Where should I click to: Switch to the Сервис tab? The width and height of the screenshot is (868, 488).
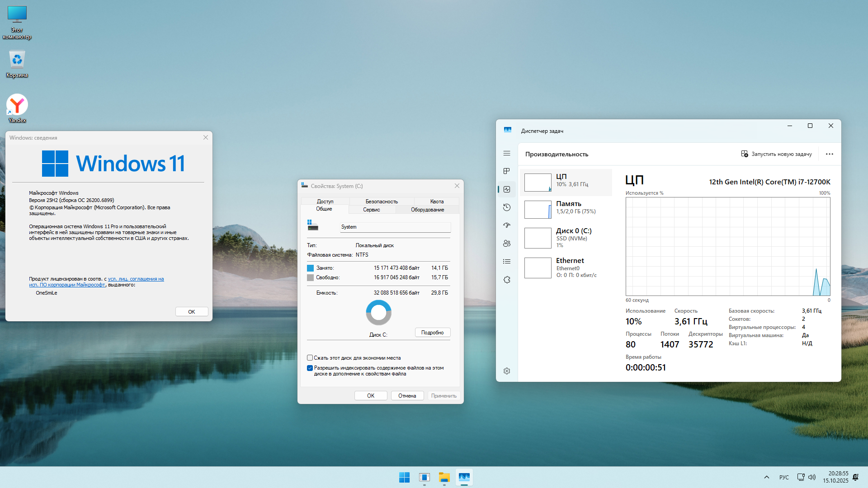coord(371,209)
